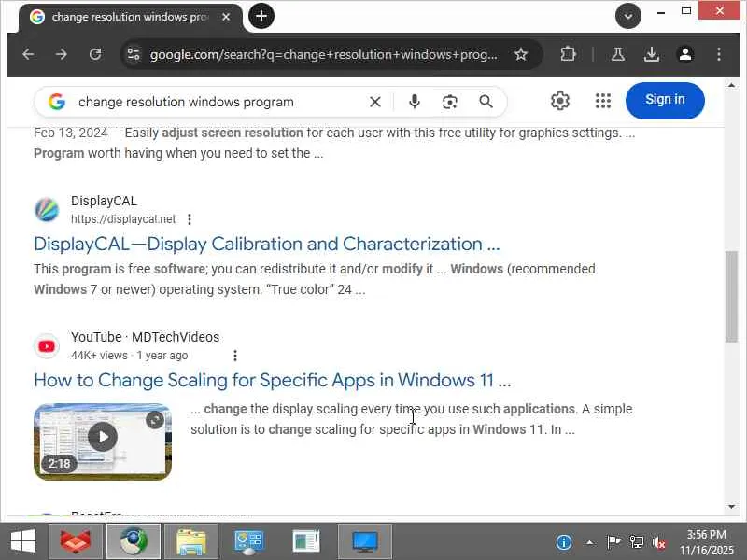Show hidden system tray icons
The image size is (747, 560).
[590, 542]
